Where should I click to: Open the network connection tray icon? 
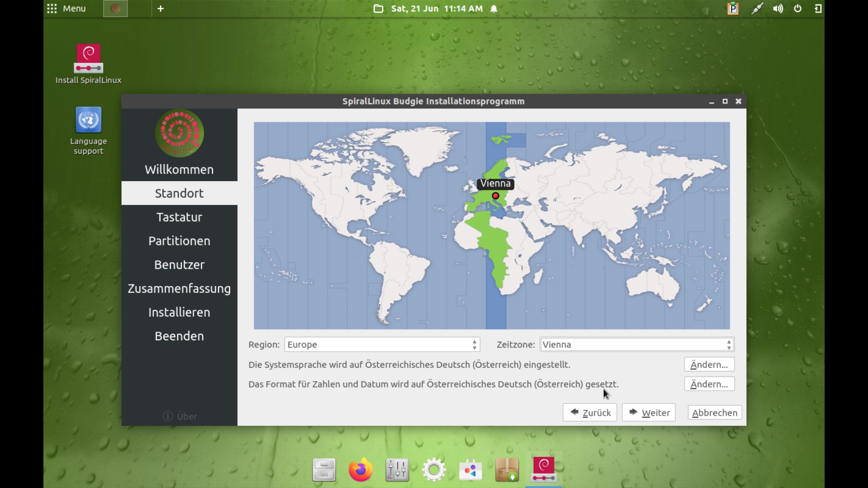[x=757, y=8]
